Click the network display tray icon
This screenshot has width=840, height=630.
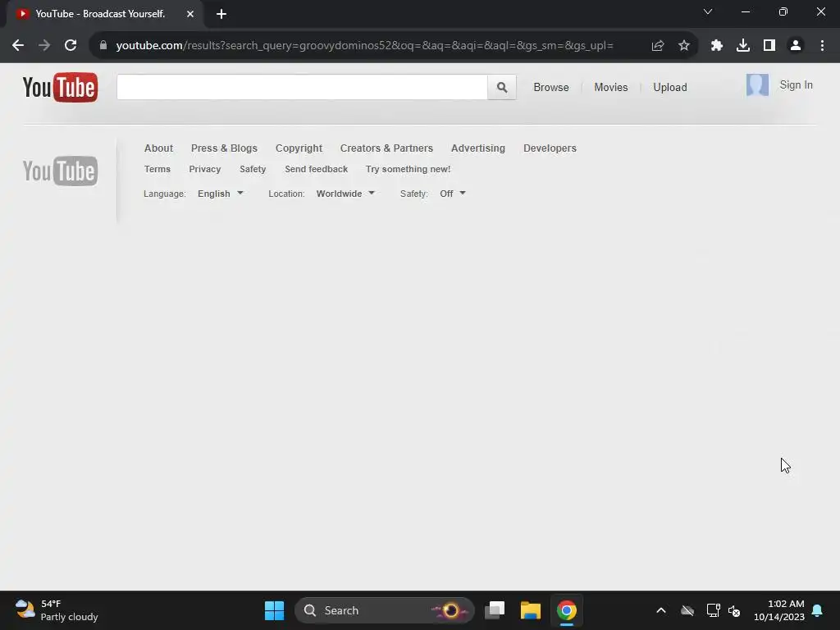(713, 610)
